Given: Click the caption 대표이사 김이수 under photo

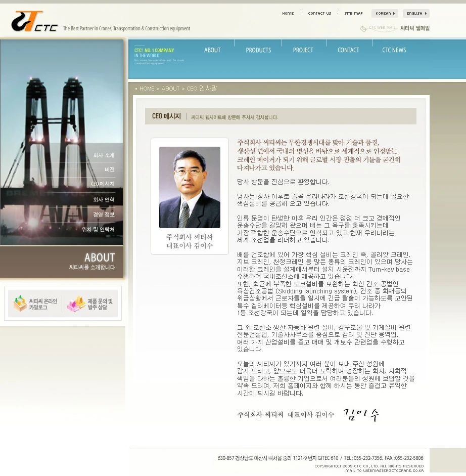Looking at the screenshot, I should pyautogui.click(x=190, y=245).
